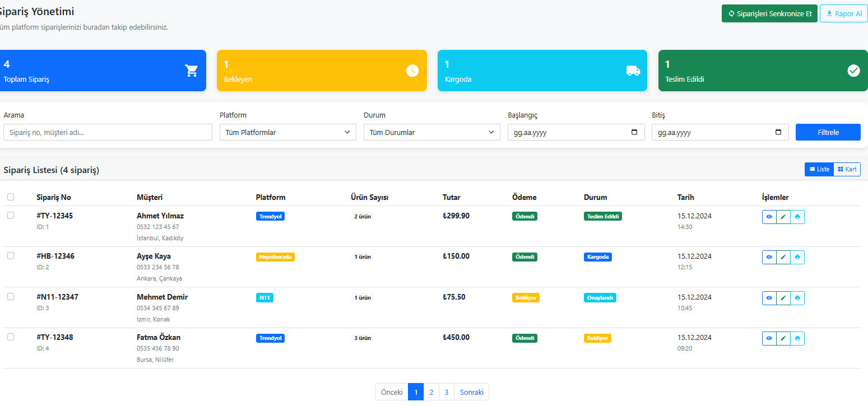The height and width of the screenshot is (406, 868).
Task: Focus the Arama search input field
Action: 108,132
